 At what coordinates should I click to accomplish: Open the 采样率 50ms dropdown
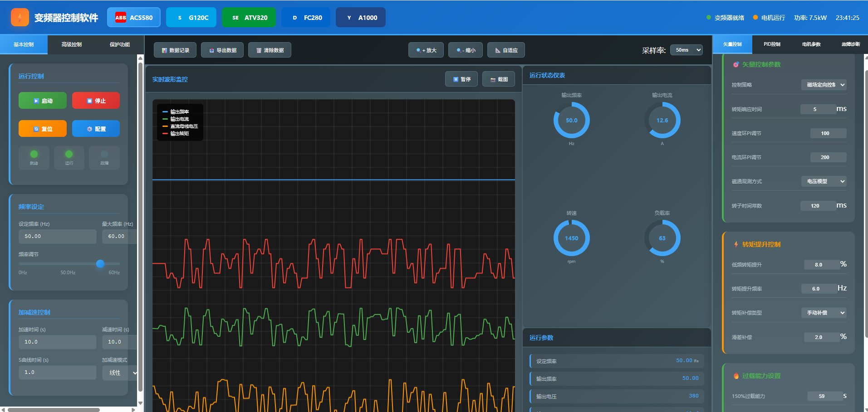click(687, 50)
